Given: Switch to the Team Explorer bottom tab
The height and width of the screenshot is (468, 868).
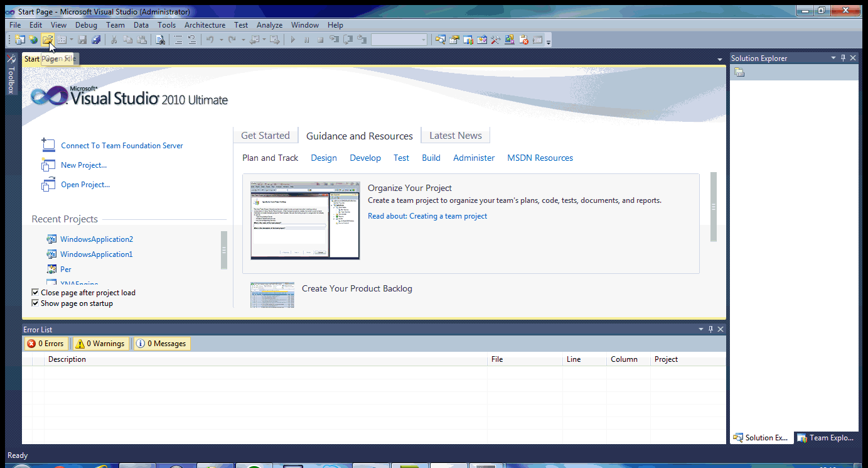Looking at the screenshot, I should click(826, 438).
